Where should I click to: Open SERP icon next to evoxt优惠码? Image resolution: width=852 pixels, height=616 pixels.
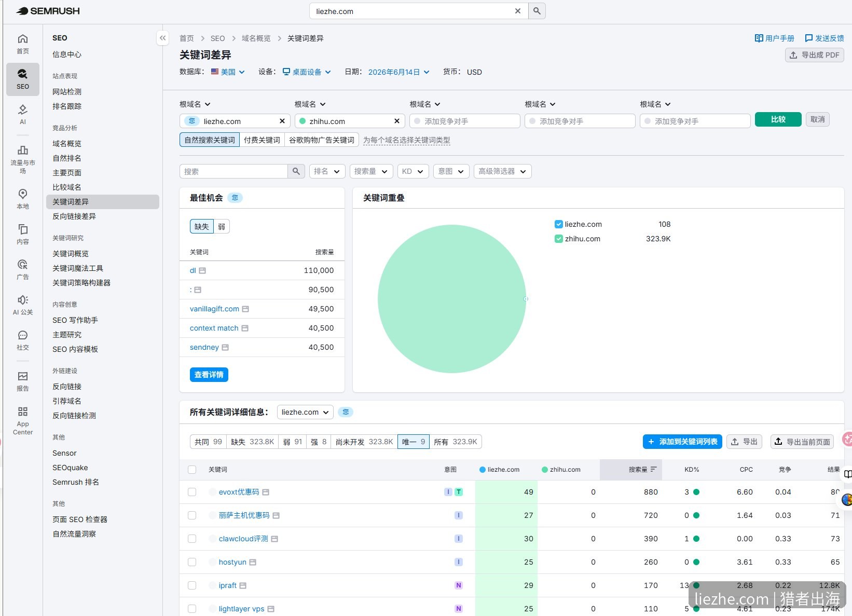[x=266, y=492]
